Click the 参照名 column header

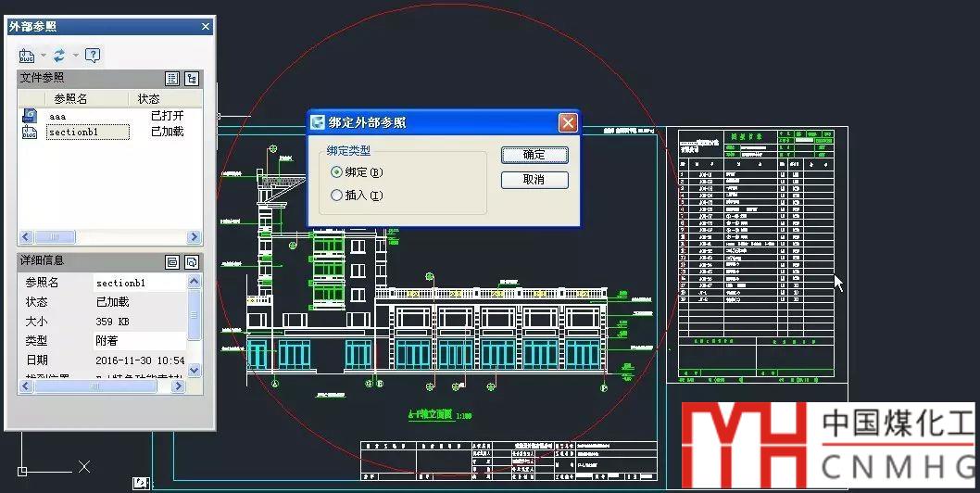(x=70, y=98)
